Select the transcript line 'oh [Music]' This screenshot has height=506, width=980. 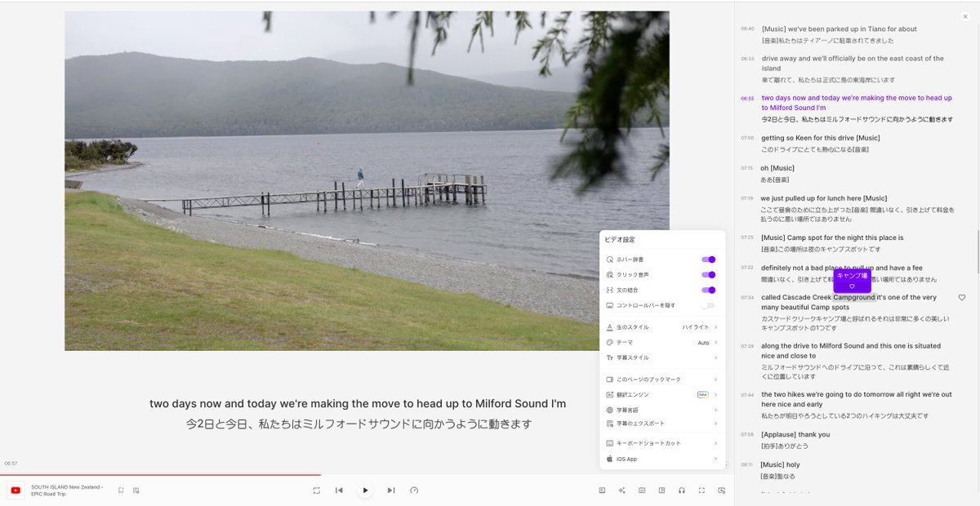[x=777, y=168]
